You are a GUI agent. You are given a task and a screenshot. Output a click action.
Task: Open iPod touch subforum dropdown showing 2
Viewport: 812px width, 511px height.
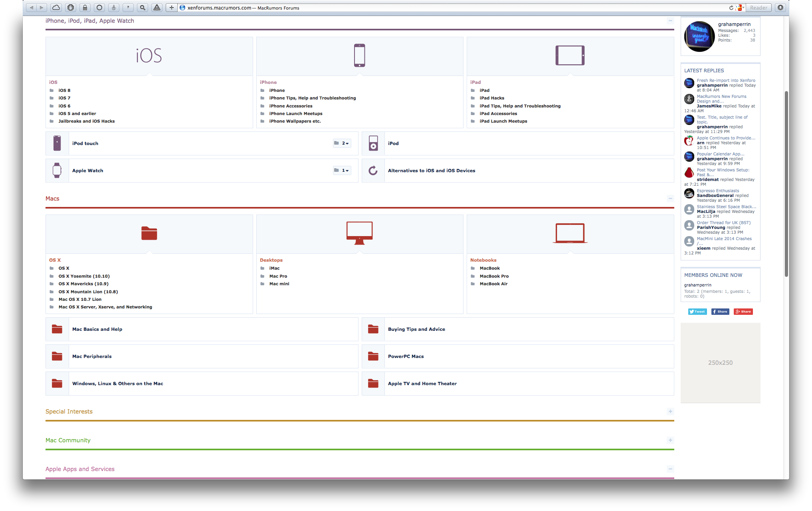(x=342, y=143)
